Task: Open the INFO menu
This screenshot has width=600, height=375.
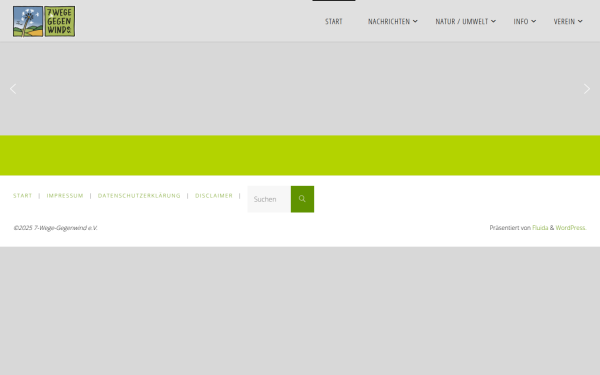Action: [x=521, y=21]
